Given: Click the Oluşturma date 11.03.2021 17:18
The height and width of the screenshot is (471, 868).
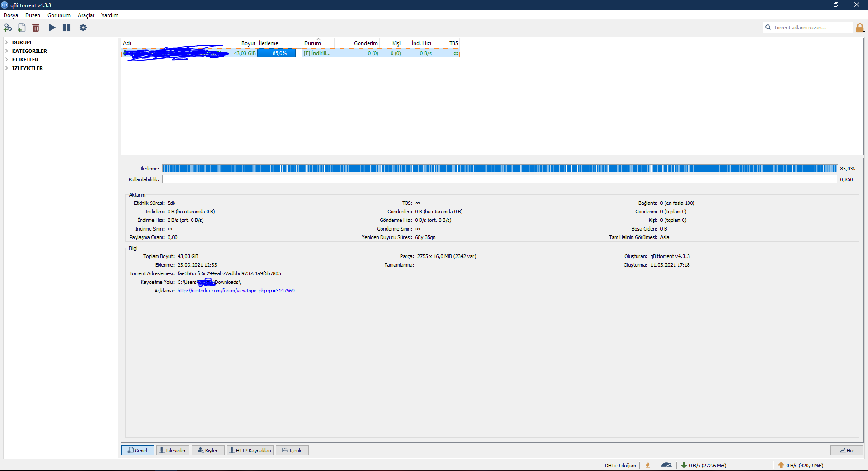Looking at the screenshot, I should point(670,265).
